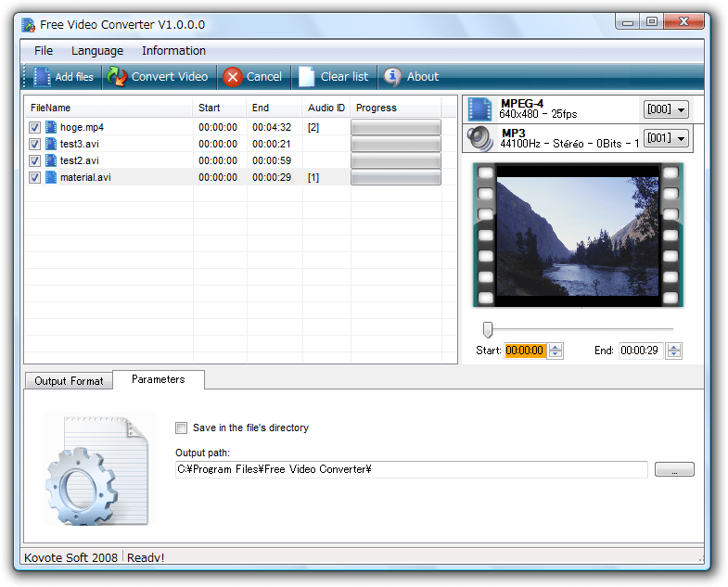728x587 pixels.
Task: Uncheck the material.avi checkbox
Action: (x=35, y=177)
